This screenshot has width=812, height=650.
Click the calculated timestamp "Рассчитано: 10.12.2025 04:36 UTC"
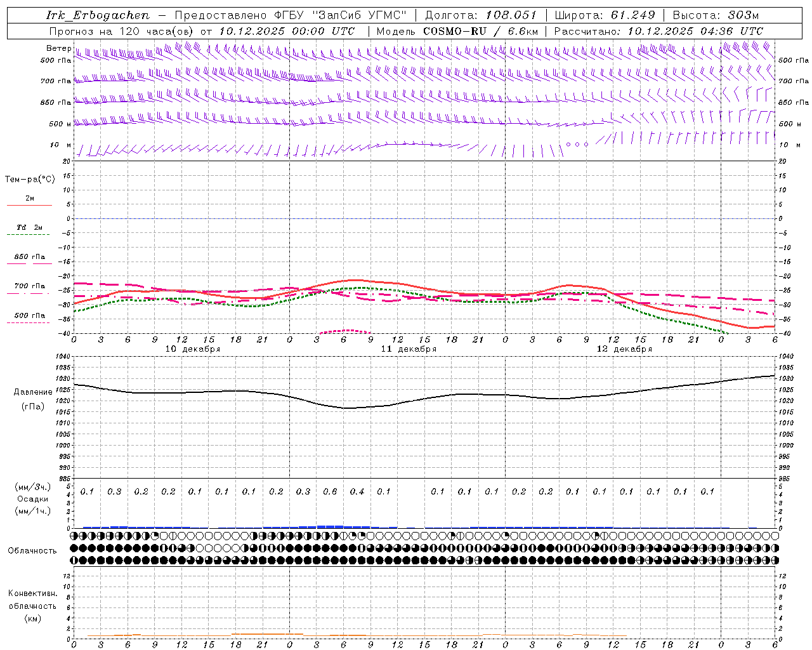coord(658,31)
